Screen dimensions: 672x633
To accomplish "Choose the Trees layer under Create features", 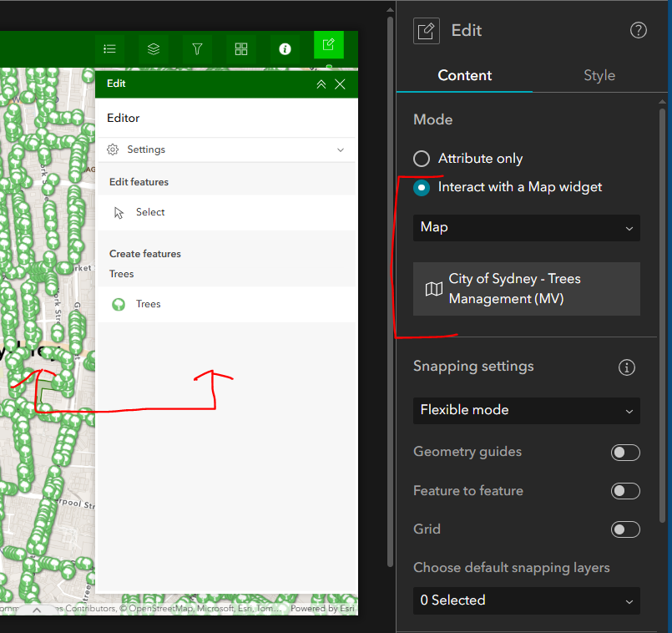I will point(149,303).
